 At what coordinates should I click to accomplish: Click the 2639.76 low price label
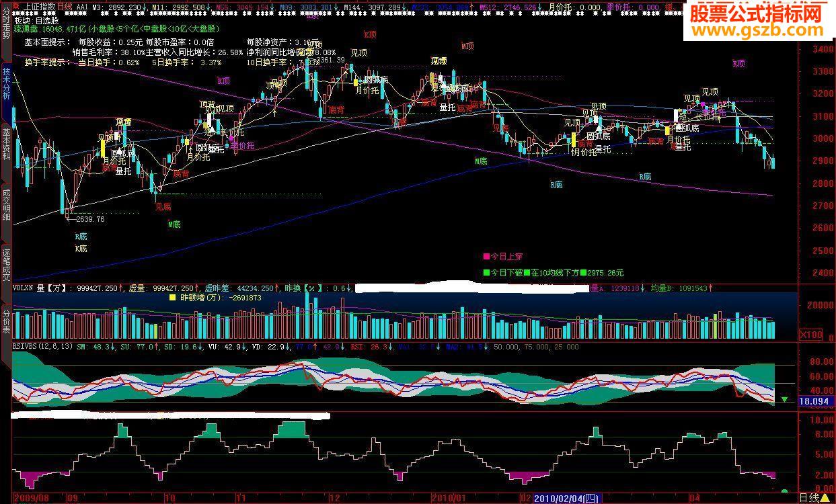(90, 219)
